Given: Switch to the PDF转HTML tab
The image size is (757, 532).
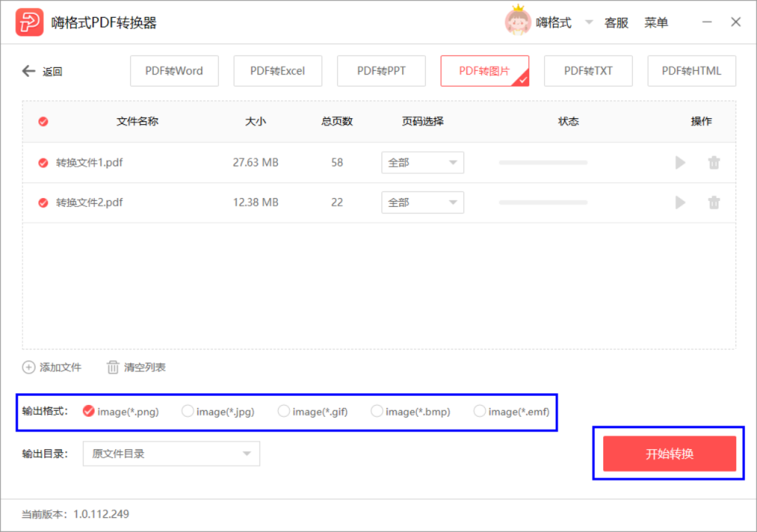Looking at the screenshot, I should click(x=692, y=71).
